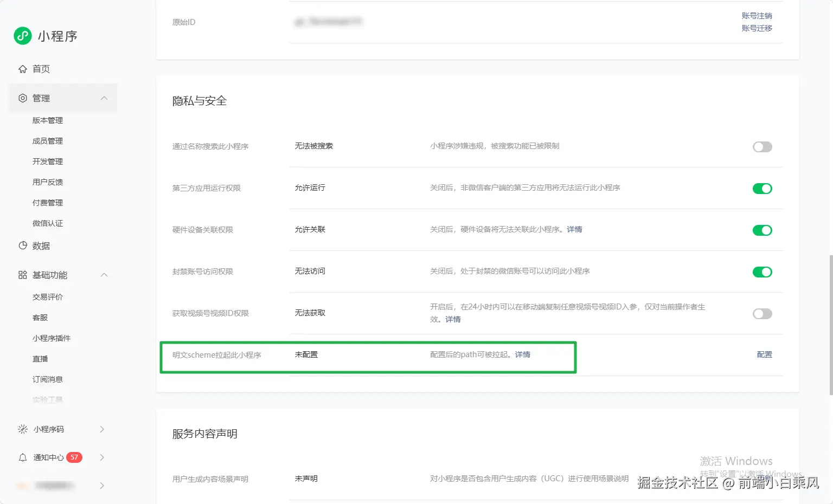Toggle 通过名称搜索此小程序 switch

(x=762, y=147)
